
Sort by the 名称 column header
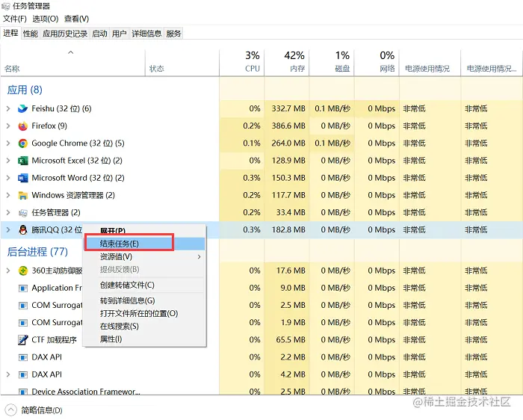(x=72, y=62)
